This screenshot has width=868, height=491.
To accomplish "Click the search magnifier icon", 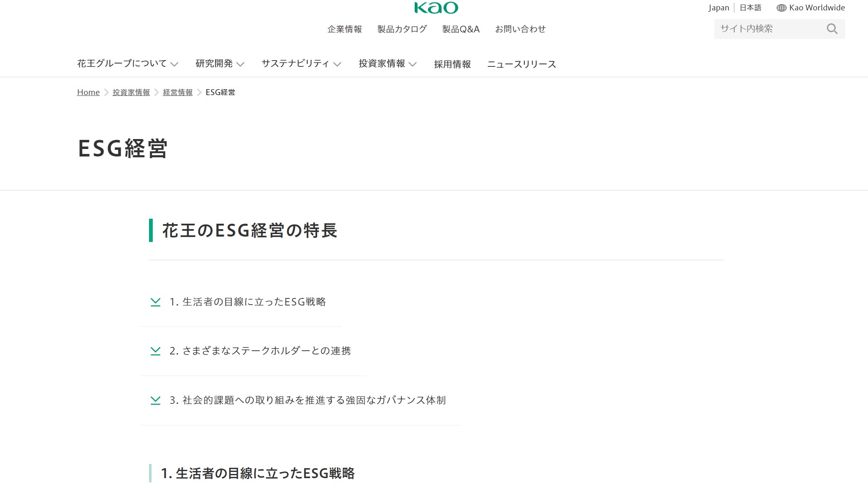I will click(832, 29).
